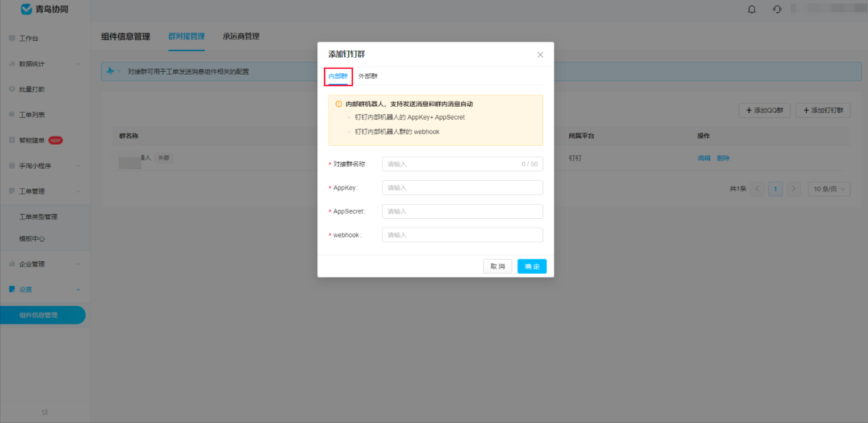Click the 操作 column header
Viewport: 868px width, 423px height.
tap(703, 136)
